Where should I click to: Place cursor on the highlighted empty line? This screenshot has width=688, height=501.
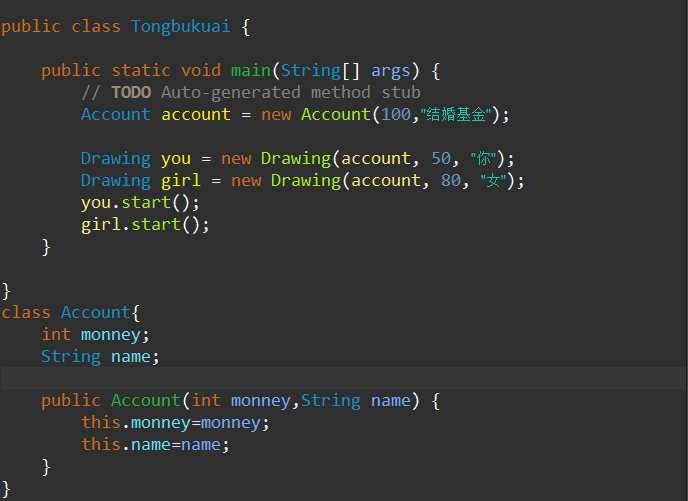point(344,378)
